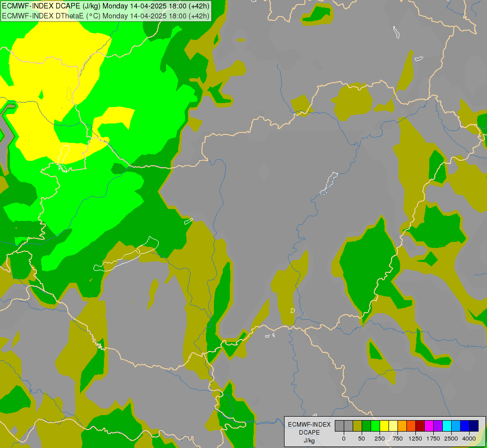Click the light blue legend swatch

[x=456, y=426]
